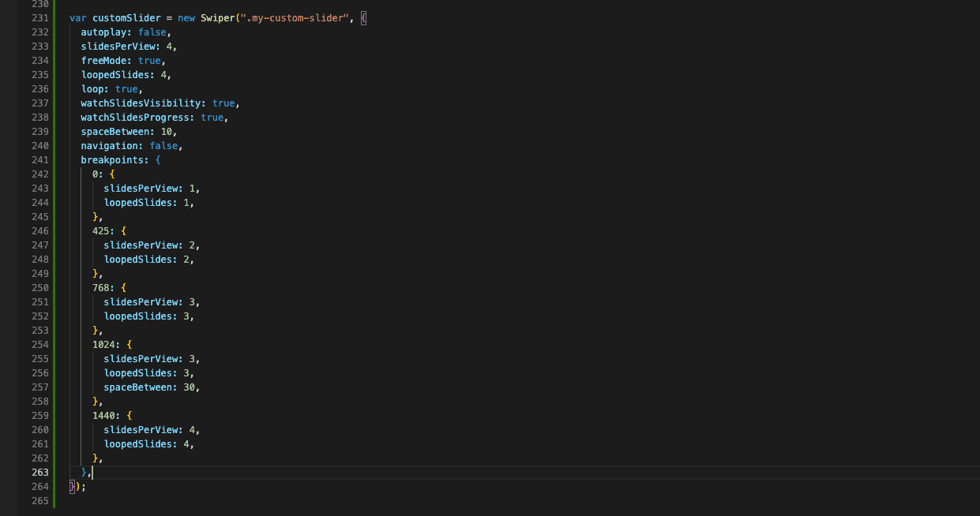This screenshot has height=516, width=980.
Task: Click line number 250 in the gutter
Action: tap(40, 288)
